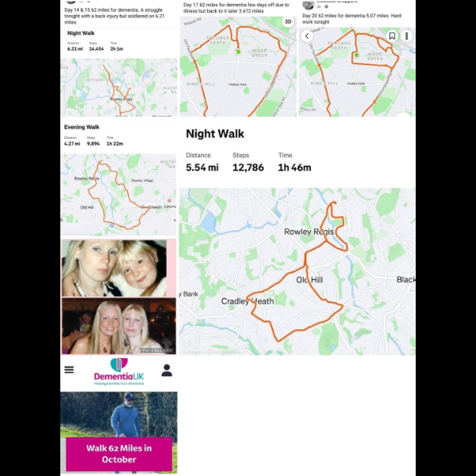Screen dimensions: 476x476
Task: Click the green start marker on Day 20 map
Action: pos(356,55)
